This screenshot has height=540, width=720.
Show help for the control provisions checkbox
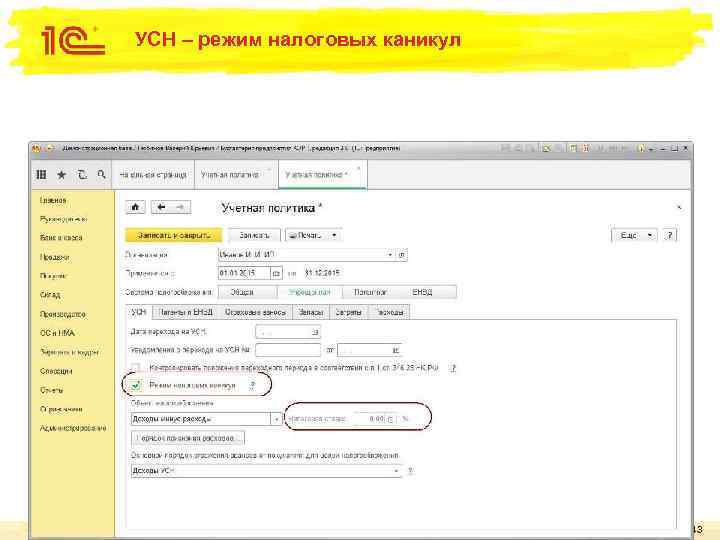click(x=453, y=368)
